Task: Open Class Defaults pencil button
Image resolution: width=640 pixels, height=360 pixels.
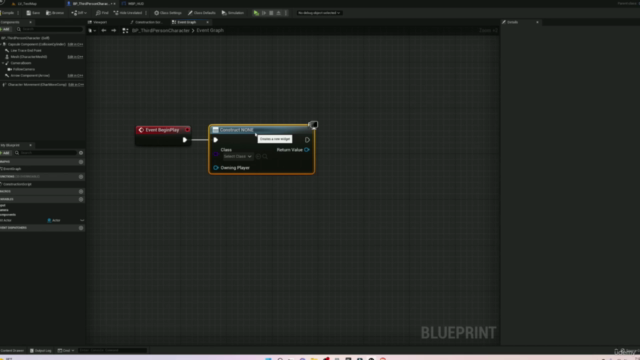Action: (202, 13)
